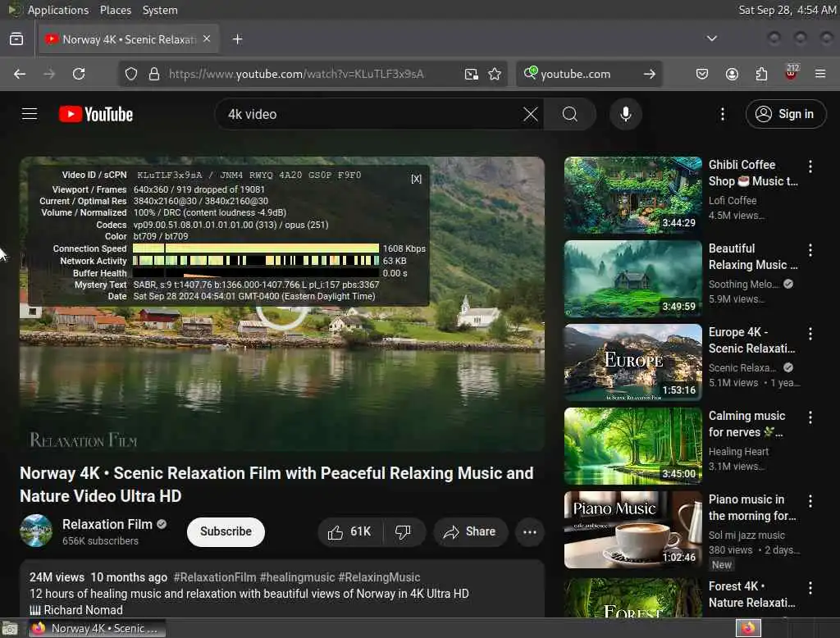Viewport: 840px width, 638px height.
Task: Open options menu for Piano music
Action: [x=810, y=501]
